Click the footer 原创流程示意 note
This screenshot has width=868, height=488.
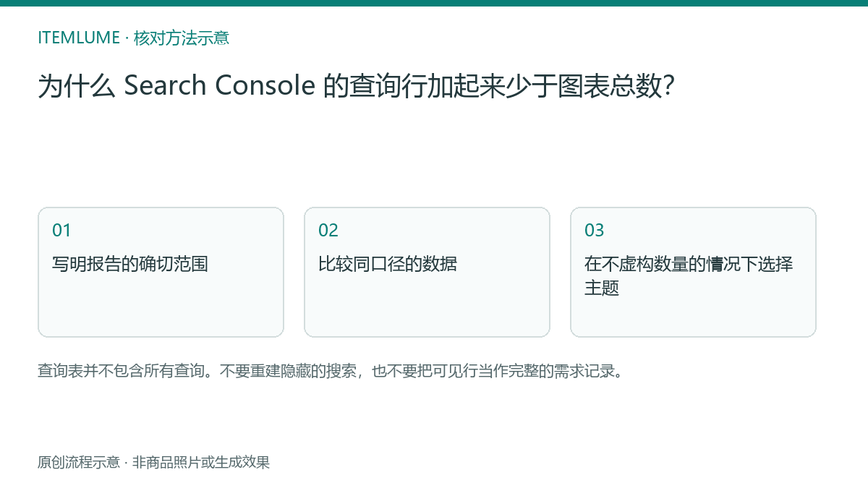[x=153, y=463]
